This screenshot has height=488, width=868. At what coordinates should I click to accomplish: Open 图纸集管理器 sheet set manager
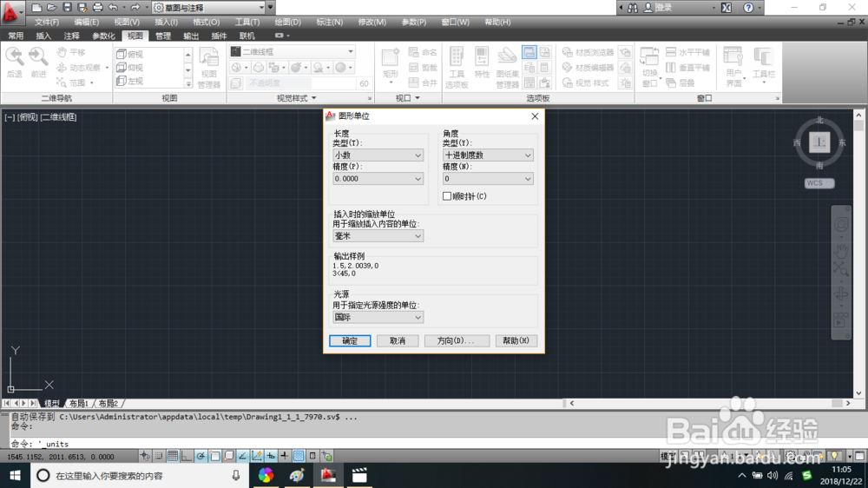tap(507, 68)
